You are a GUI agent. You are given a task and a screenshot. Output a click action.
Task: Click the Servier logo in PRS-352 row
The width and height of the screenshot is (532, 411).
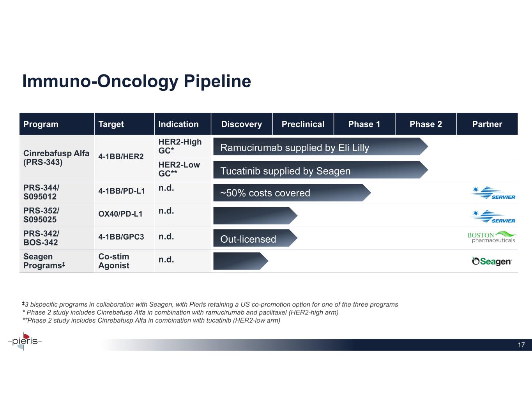pyautogui.click(x=493, y=216)
